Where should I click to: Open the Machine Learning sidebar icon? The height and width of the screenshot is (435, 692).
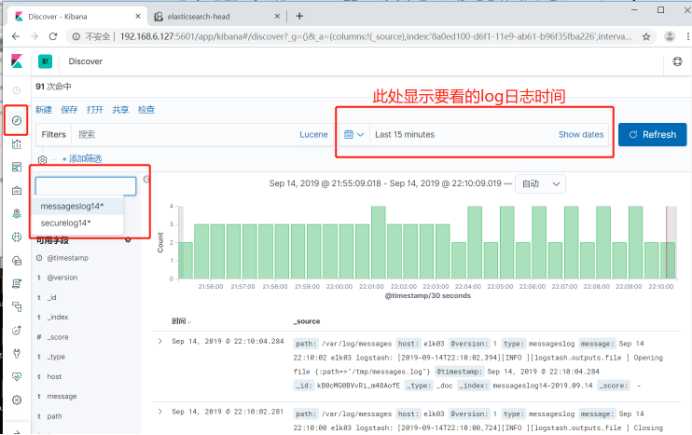point(16,237)
